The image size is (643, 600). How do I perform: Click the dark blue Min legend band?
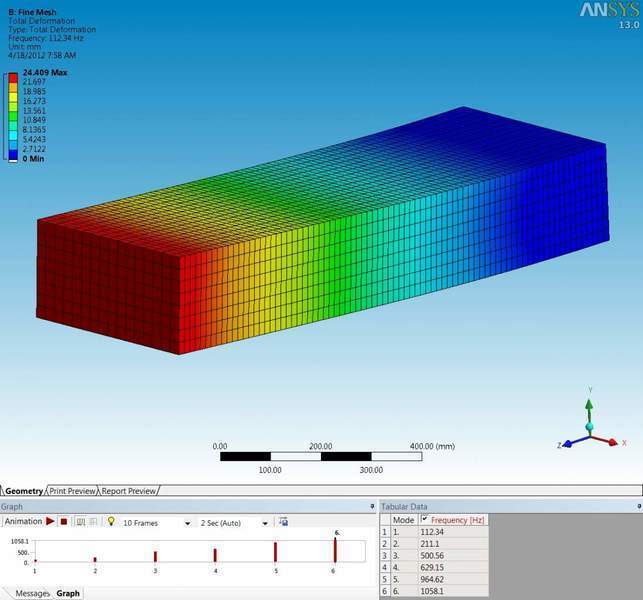coord(13,154)
